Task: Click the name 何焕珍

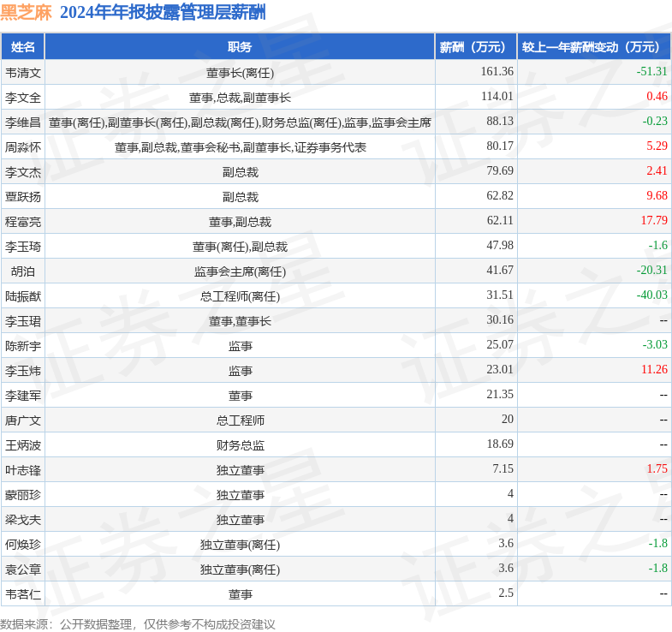Action: 23,546
